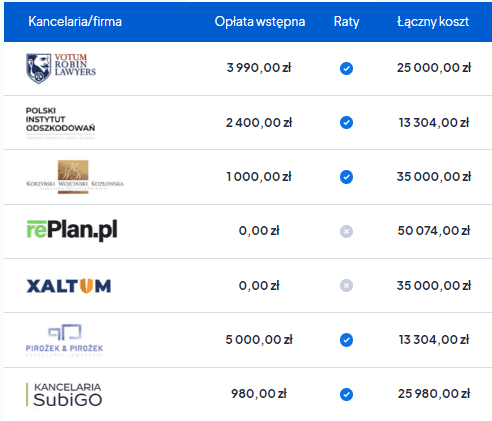This screenshot has width=492, height=421.
Task: Click the grey Raty cross for XALTUM
Action: point(346,286)
